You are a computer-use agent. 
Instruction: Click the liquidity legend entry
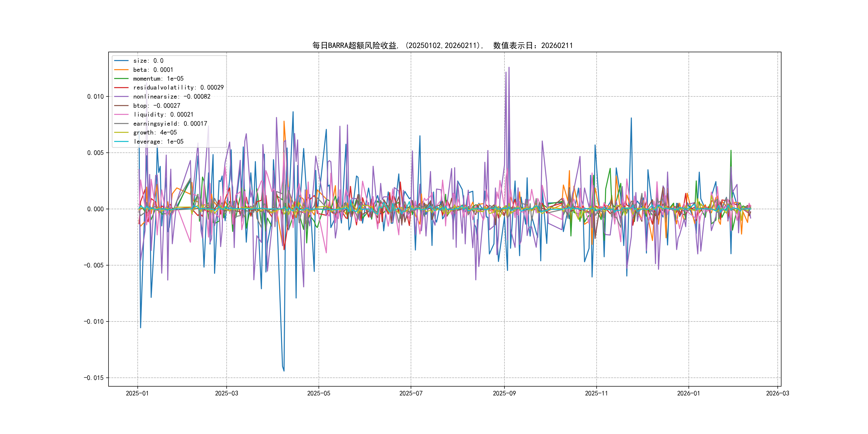tap(163, 115)
